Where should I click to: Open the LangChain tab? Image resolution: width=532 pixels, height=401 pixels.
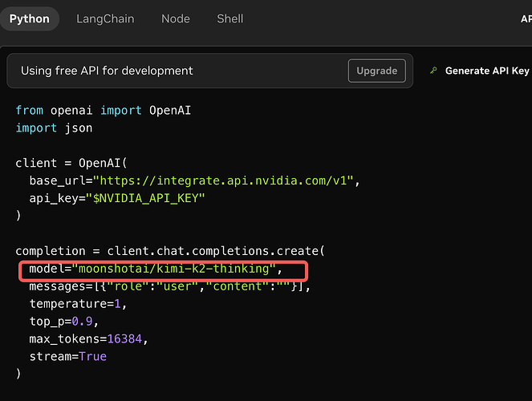click(105, 18)
